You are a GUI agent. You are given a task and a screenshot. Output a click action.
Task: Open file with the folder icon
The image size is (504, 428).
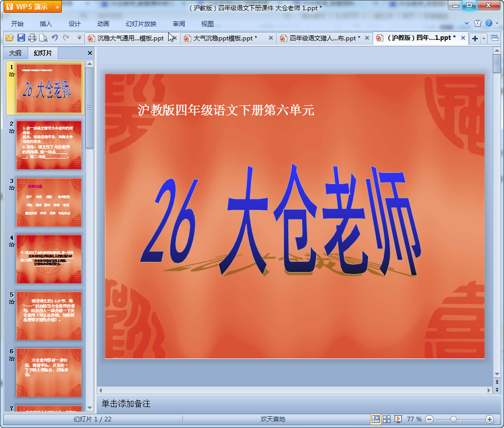tap(10, 38)
